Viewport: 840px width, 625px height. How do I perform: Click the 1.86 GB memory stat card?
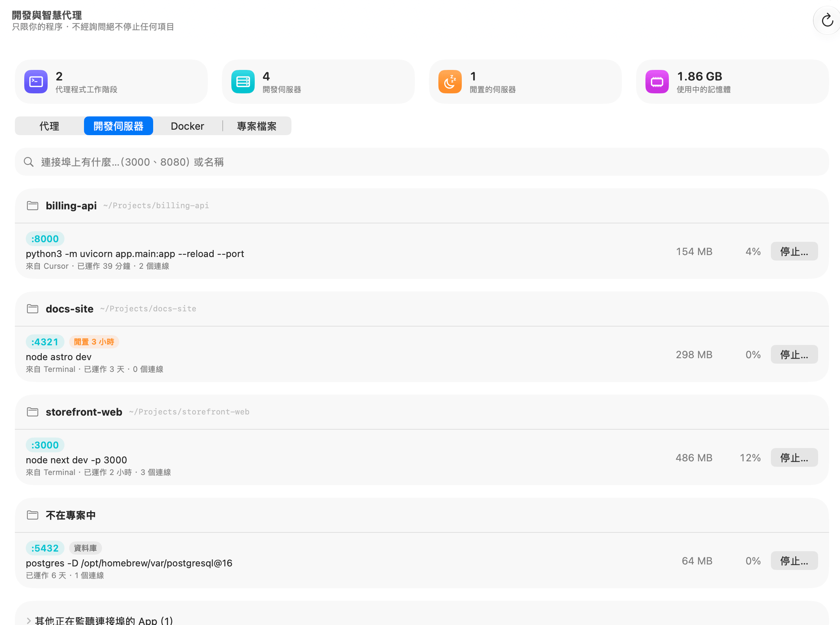[733, 82]
